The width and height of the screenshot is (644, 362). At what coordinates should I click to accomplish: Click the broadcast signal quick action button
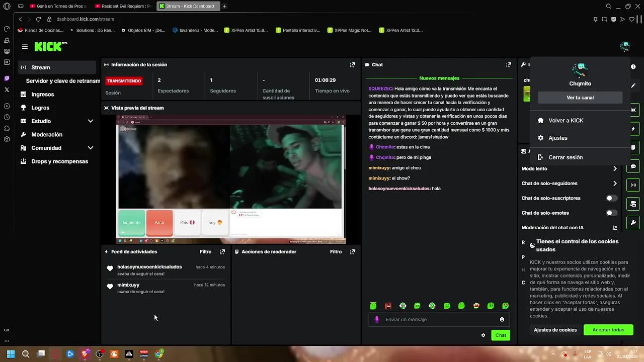tap(633, 185)
